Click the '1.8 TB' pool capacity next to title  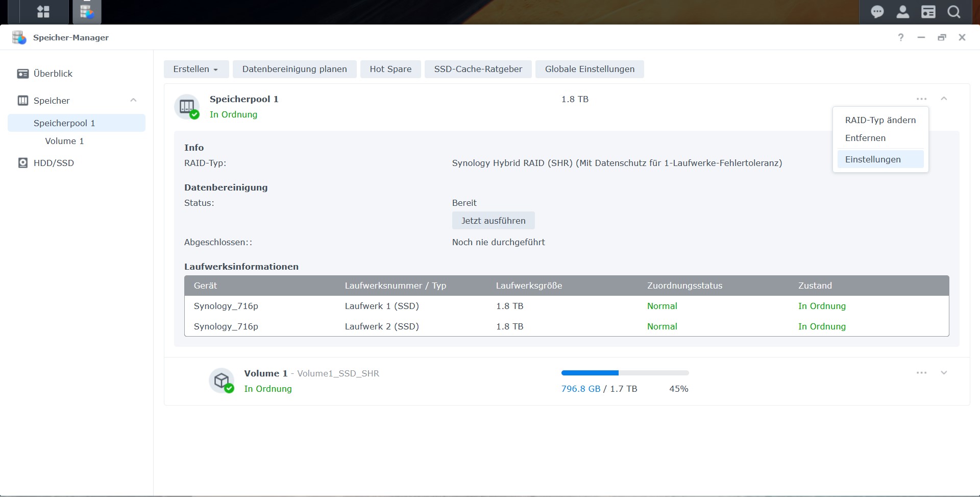[575, 99]
